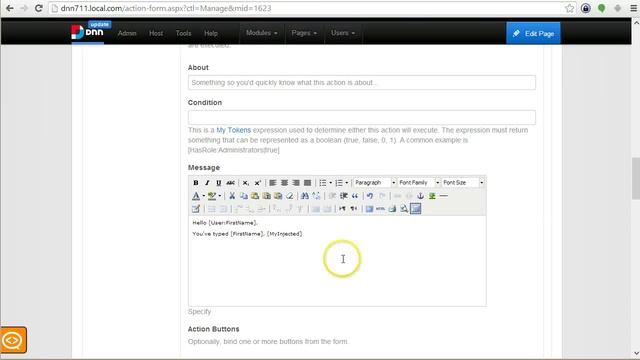Insert a numbered list
The image size is (640, 360).
click(x=339, y=183)
